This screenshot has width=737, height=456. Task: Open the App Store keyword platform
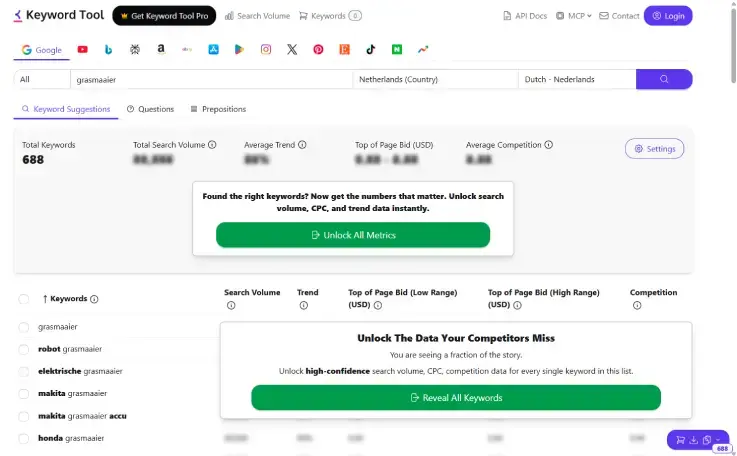coord(213,49)
